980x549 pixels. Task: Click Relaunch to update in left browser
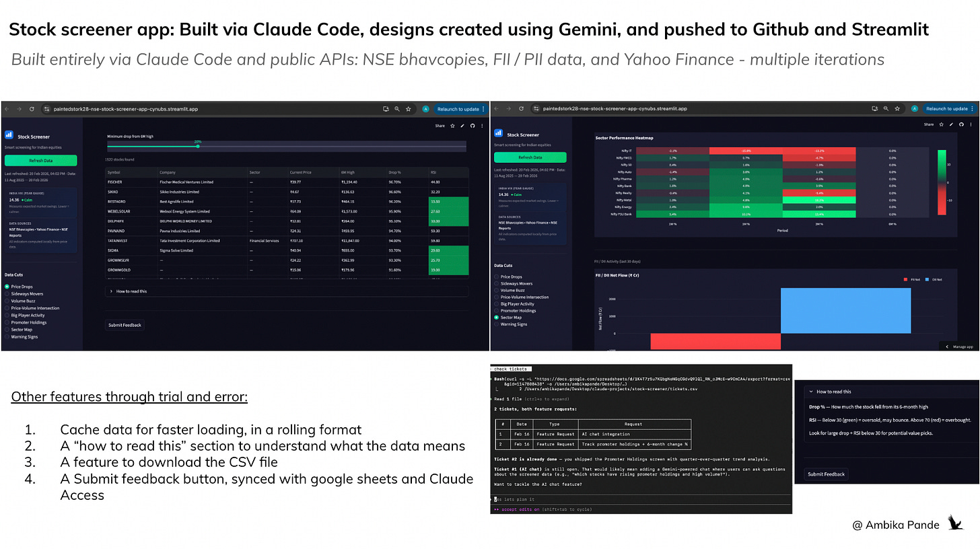[458, 109]
